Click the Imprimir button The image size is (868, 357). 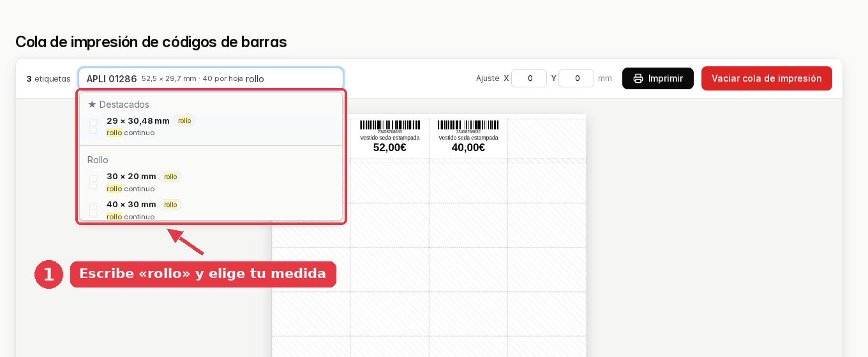658,78
